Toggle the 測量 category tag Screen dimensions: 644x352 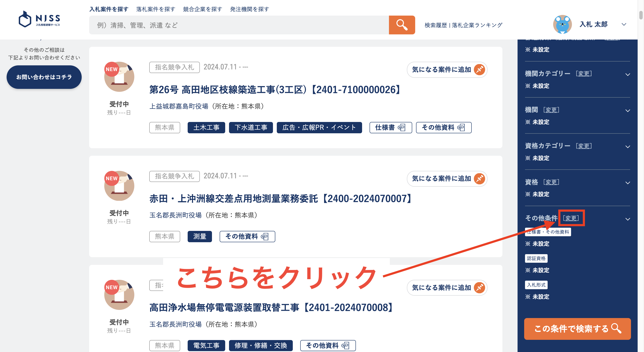pyautogui.click(x=200, y=236)
